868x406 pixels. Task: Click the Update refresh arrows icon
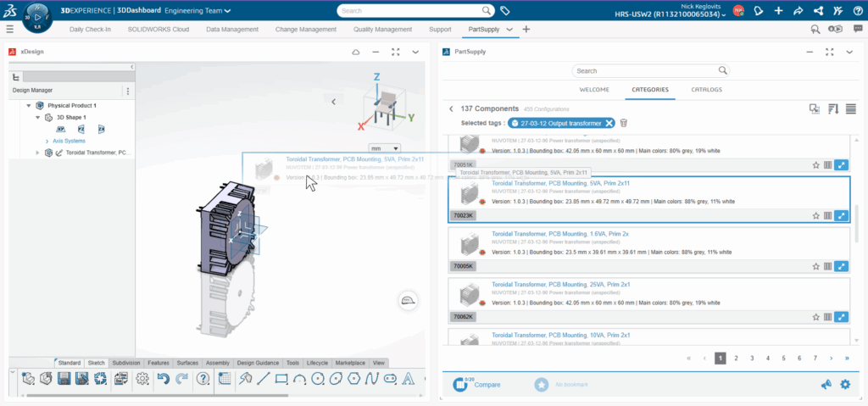pos(100,379)
